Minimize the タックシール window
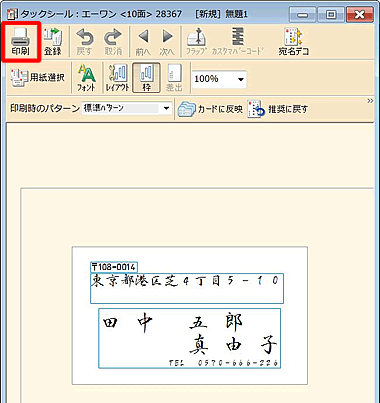380x403 pixels. (x=303, y=15)
